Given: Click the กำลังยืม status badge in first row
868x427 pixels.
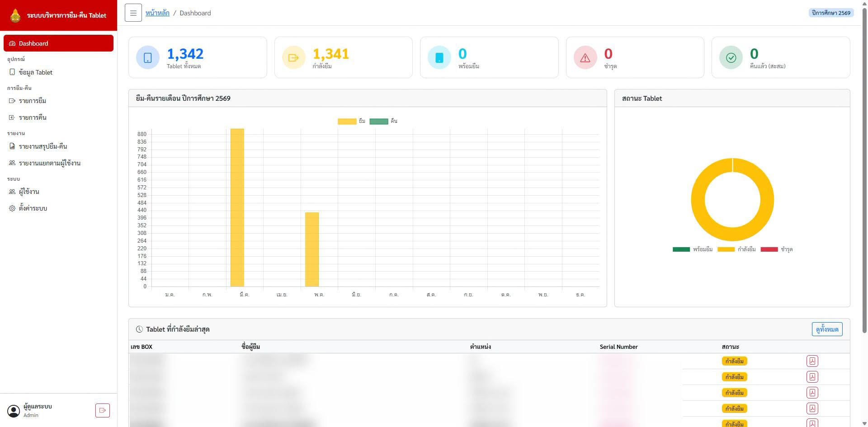Looking at the screenshot, I should point(734,361).
